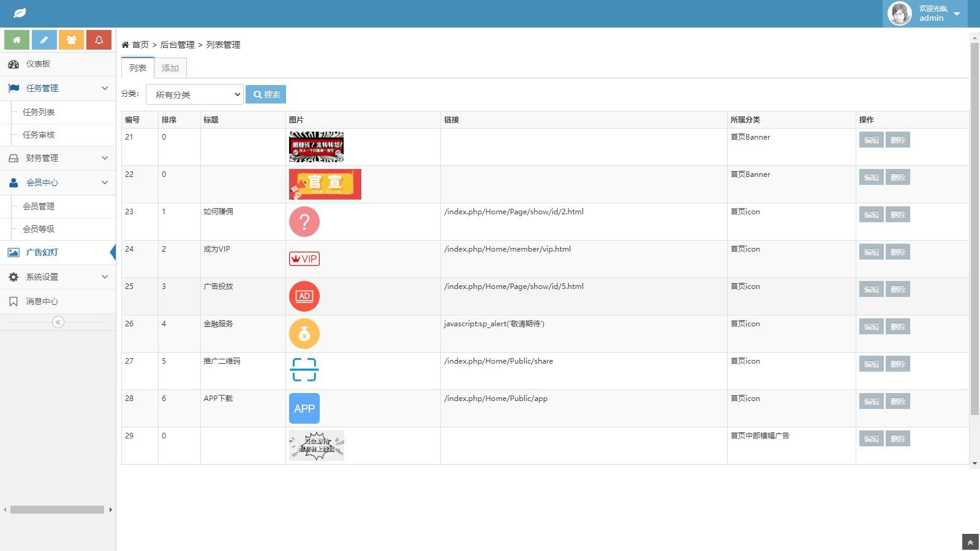980x551 pixels.
Task: Click the 官宣 banner thumbnail image
Action: point(325,184)
